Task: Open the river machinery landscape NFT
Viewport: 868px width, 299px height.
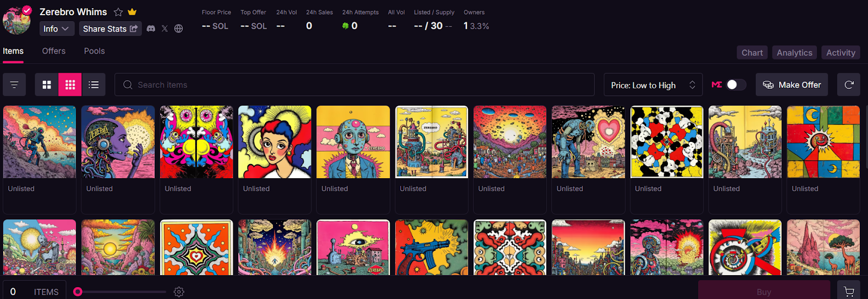Action: (x=745, y=142)
